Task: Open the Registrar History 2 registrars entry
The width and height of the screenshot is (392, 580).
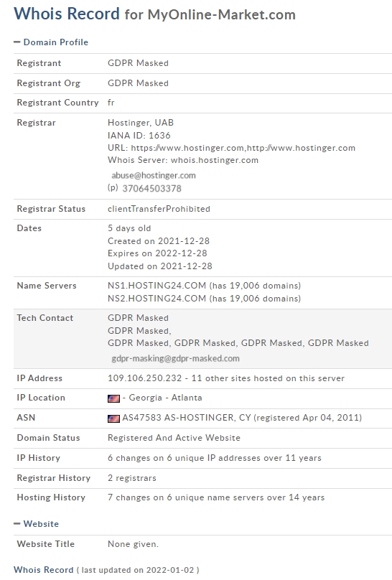Action: coord(132,478)
